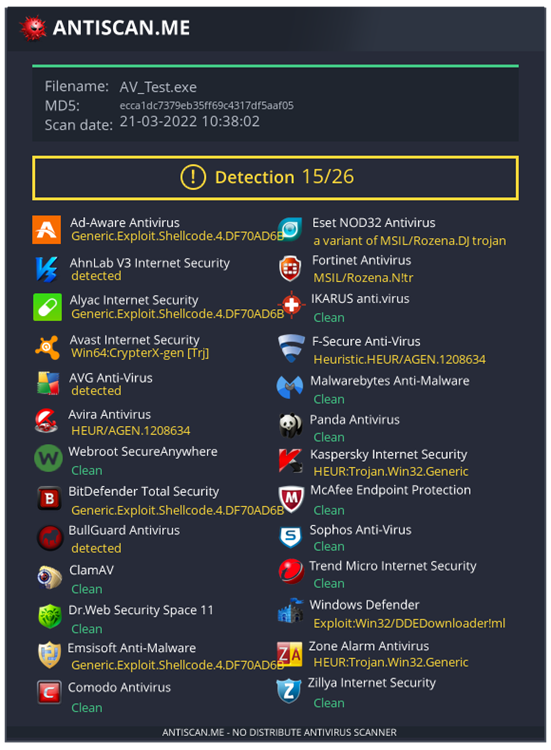Click Panda Antivirus Clean status
Image resolution: width=551 pixels, height=750 pixels.
click(x=329, y=438)
